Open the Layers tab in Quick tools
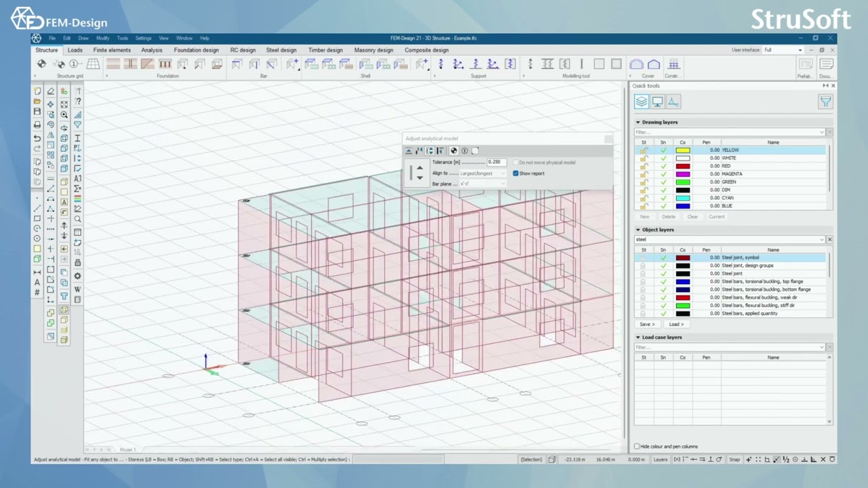868x488 pixels. (641, 102)
